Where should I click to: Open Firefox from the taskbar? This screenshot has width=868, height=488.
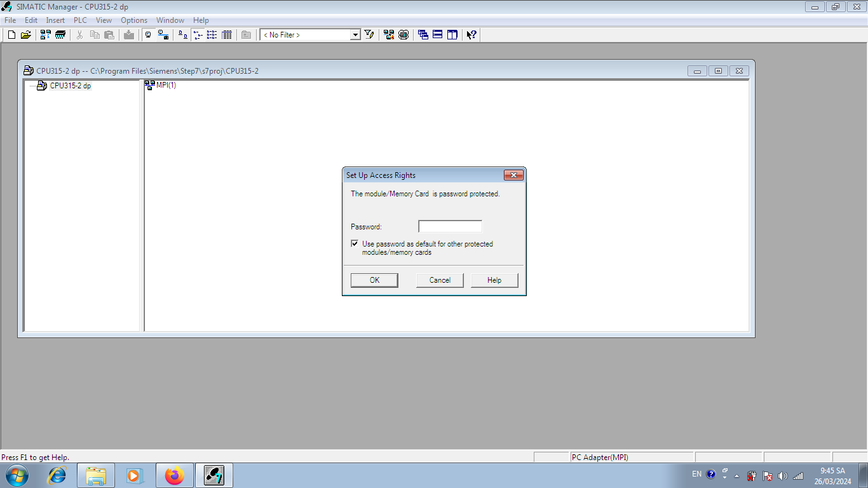click(x=173, y=475)
